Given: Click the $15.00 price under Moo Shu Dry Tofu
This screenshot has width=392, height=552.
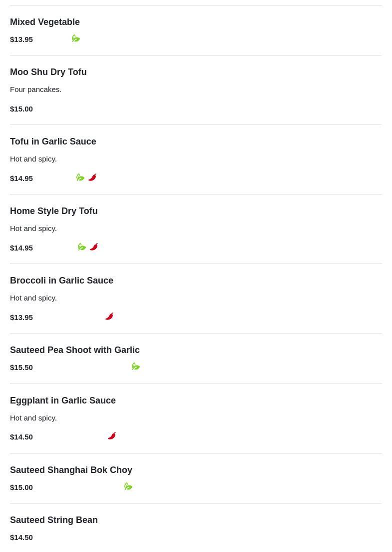Looking at the screenshot, I should coord(21,108).
